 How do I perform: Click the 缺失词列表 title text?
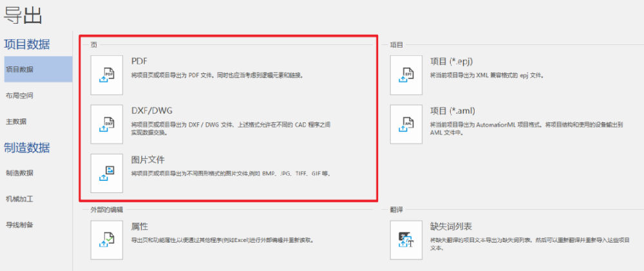(451, 227)
